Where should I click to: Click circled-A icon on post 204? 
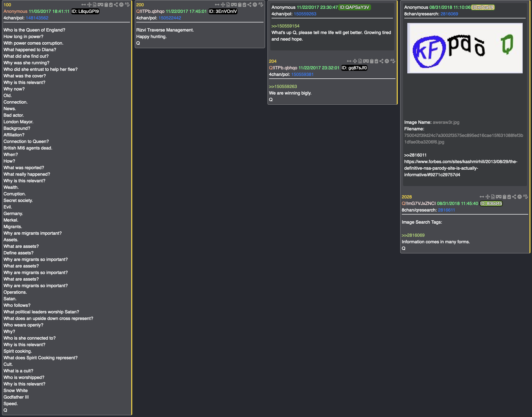(387, 61)
